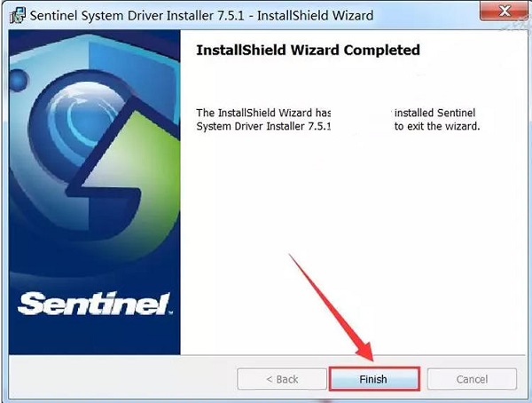
Task: Close the wizard with the red X button
Action: click(505, 12)
